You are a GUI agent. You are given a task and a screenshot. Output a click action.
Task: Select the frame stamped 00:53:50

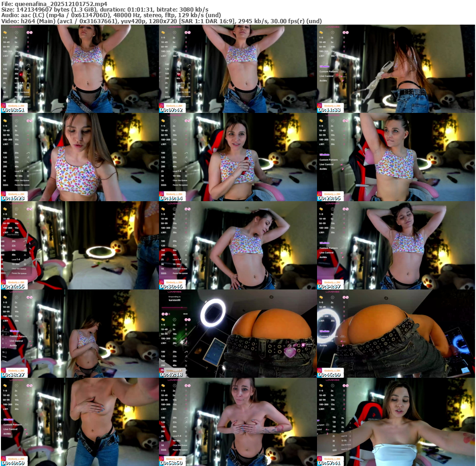coord(238,422)
